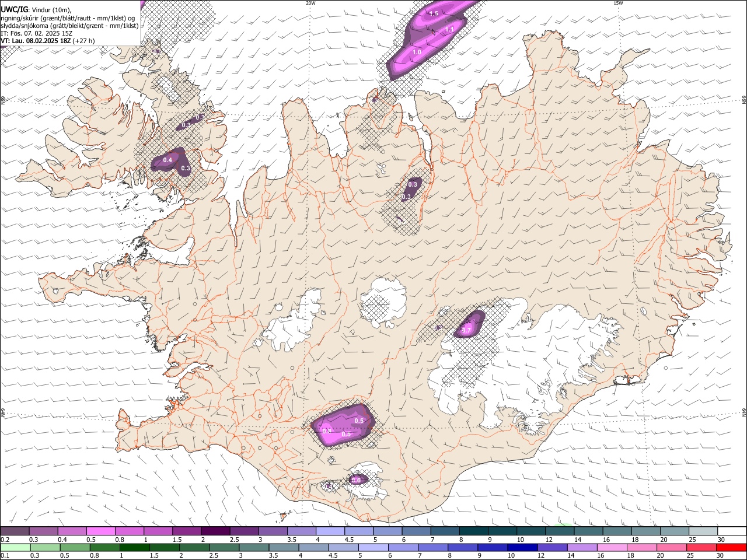The height and width of the screenshot is (560, 747).
Task: Select the bright red 30 swatch in the lower legend
Action: click(x=731, y=547)
